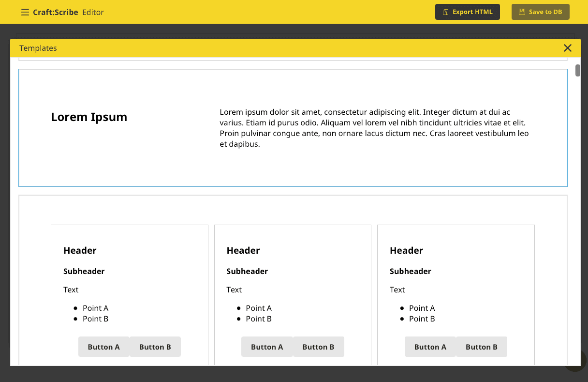Grab the Templates panel scrollbar thumb
588x382 pixels.
coord(578,71)
